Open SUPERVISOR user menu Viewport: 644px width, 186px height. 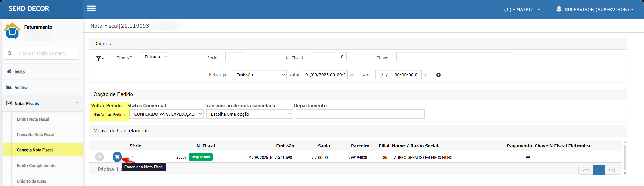595,9
